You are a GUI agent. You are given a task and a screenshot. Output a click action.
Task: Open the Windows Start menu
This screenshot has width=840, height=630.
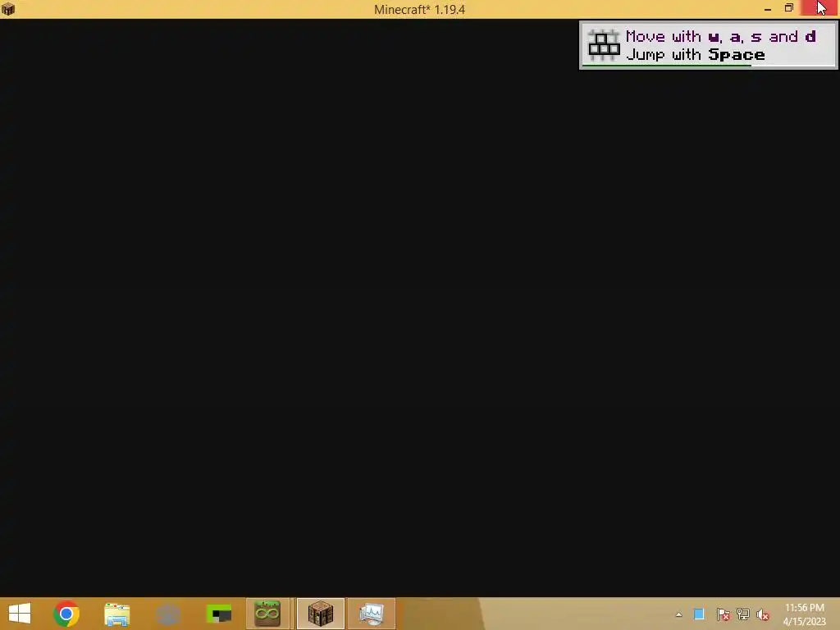(20, 614)
